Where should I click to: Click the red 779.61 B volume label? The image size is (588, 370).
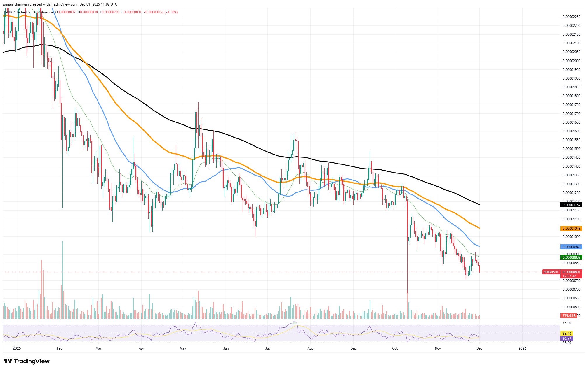[x=568, y=316]
